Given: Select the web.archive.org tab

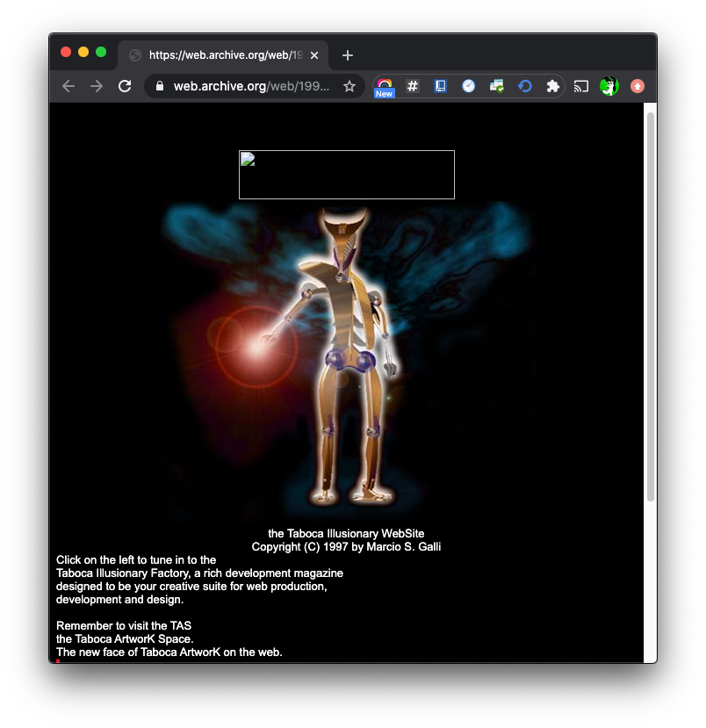Looking at the screenshot, I should pos(220,54).
